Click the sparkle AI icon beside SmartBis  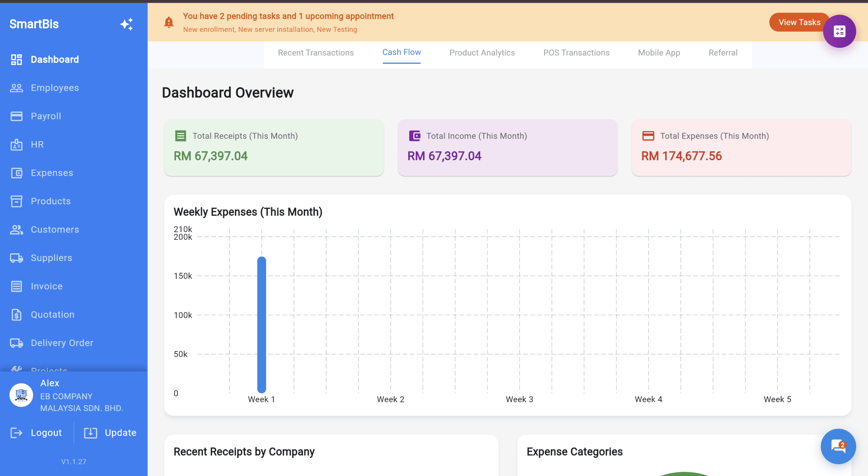(127, 24)
